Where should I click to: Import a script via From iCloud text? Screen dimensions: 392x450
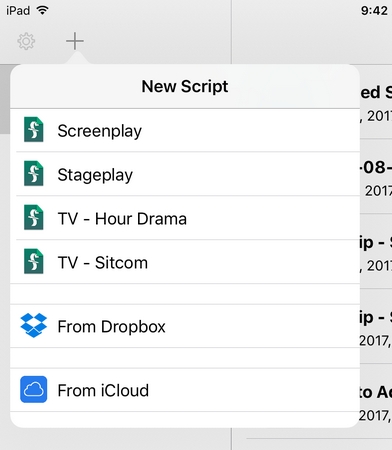103,390
